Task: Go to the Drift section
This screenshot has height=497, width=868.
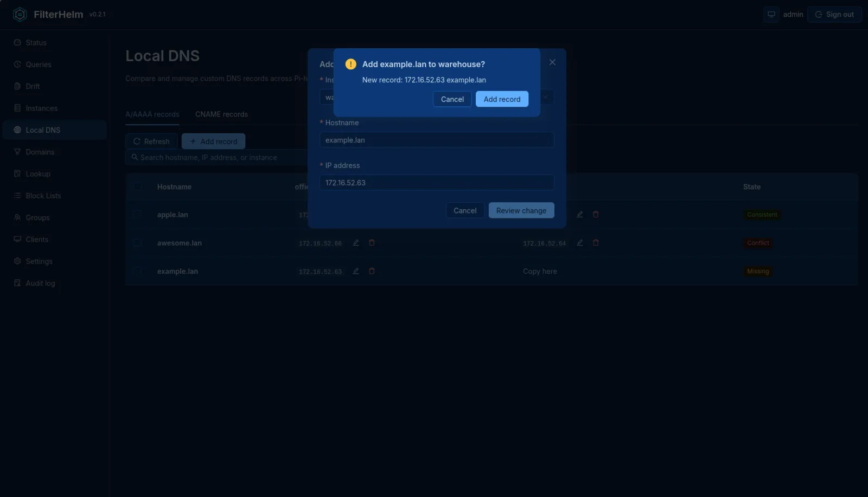Action: point(54,86)
